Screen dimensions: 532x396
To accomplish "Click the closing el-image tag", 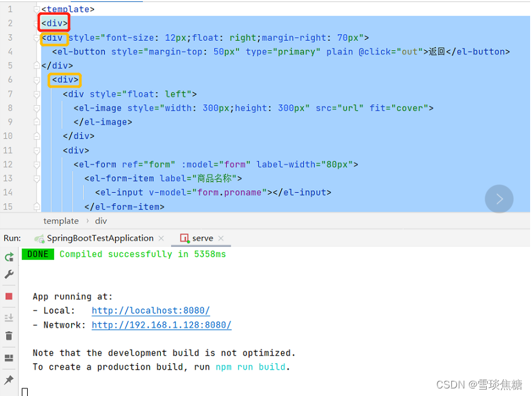I will point(103,122).
